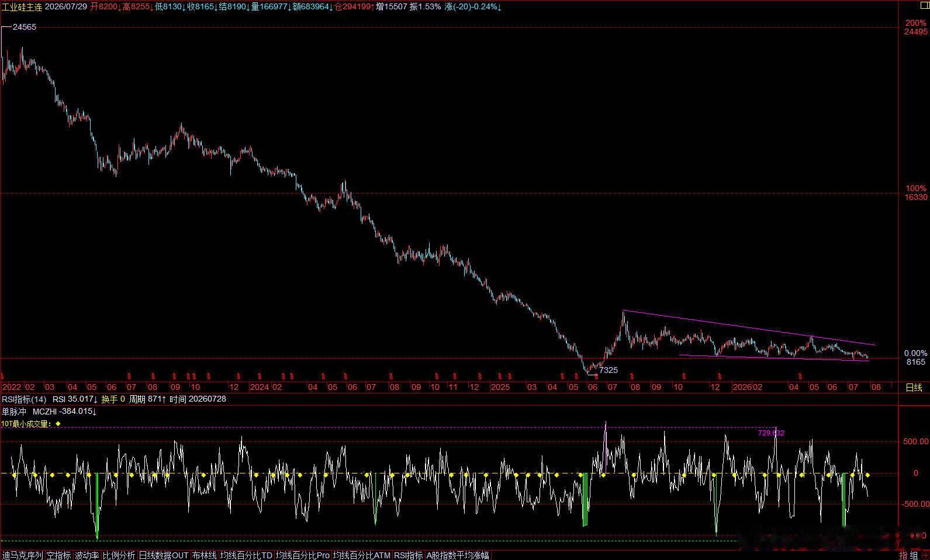Image resolution: width=930 pixels, height=560 pixels.
Task: Click the plus icon beside 指 组
Action: click(x=925, y=555)
